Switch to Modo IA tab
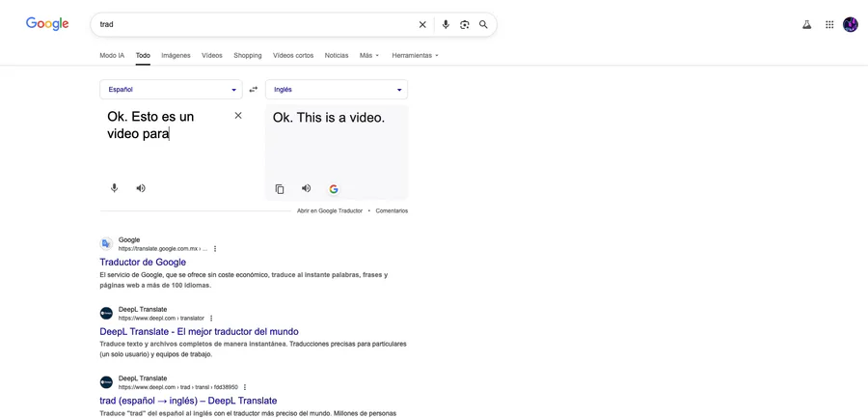The height and width of the screenshot is (418, 868). pos(112,55)
